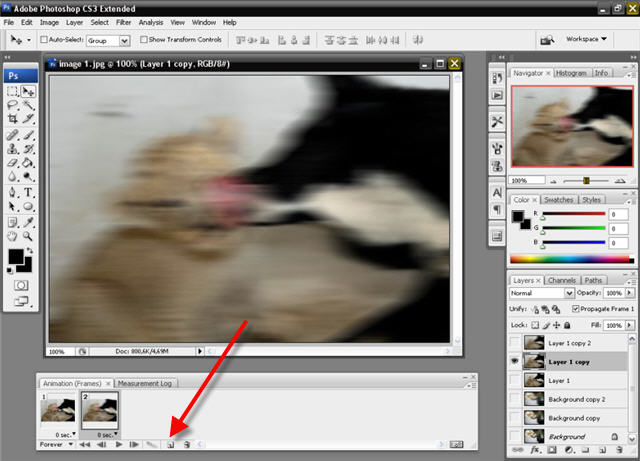
Task: Open the Opacity slider arrow
Action: [x=630, y=293]
